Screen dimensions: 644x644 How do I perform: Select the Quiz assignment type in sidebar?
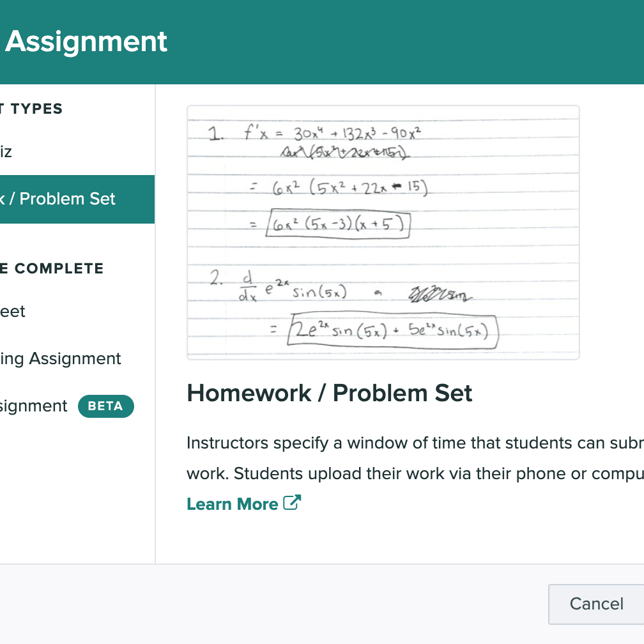pyautogui.click(x=6, y=152)
